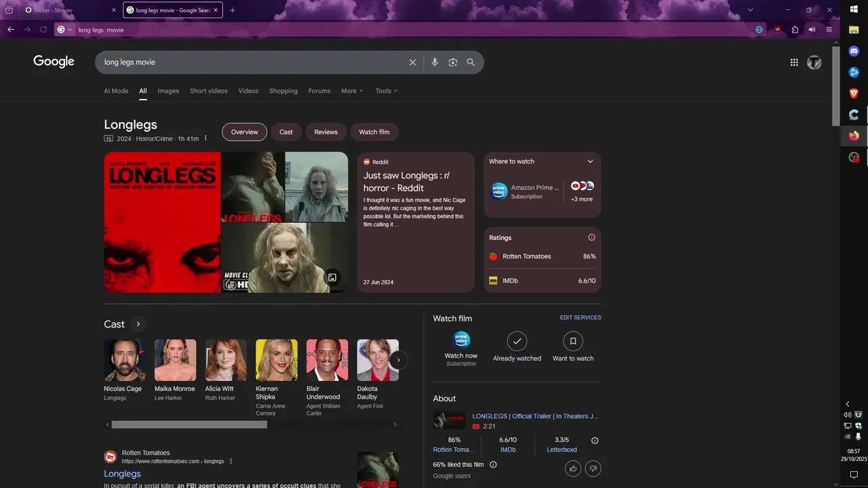The height and width of the screenshot is (488, 868).
Task: Open the Google account avatar
Action: coord(814,62)
